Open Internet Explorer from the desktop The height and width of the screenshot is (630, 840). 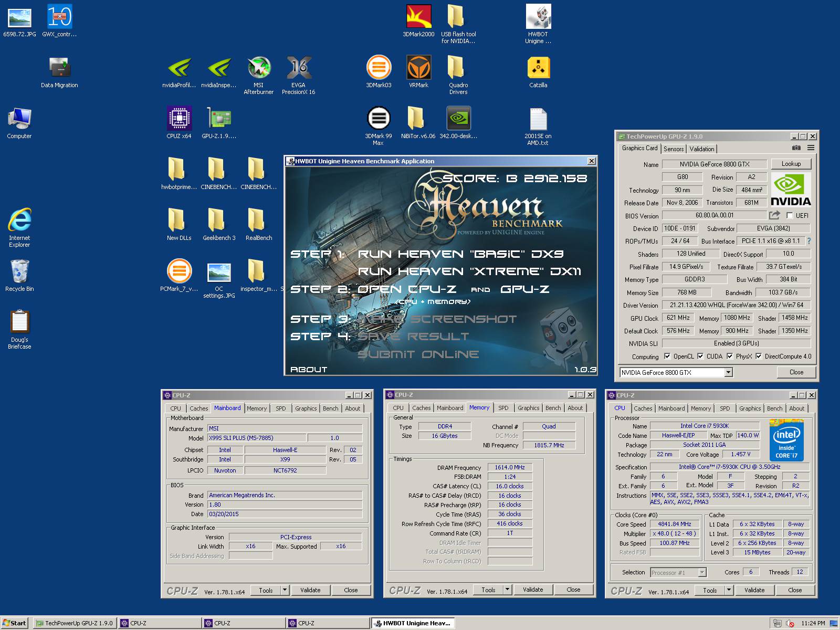pos(19,228)
